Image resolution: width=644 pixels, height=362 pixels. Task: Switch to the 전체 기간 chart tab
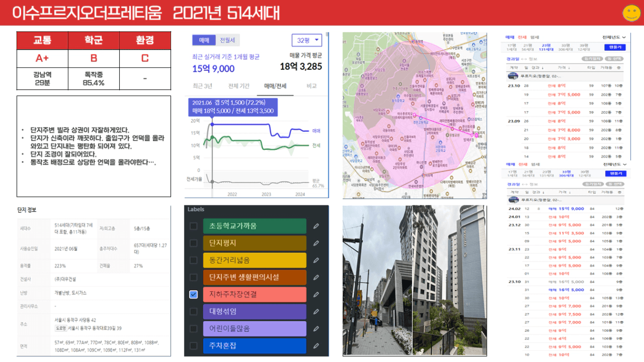click(x=239, y=86)
